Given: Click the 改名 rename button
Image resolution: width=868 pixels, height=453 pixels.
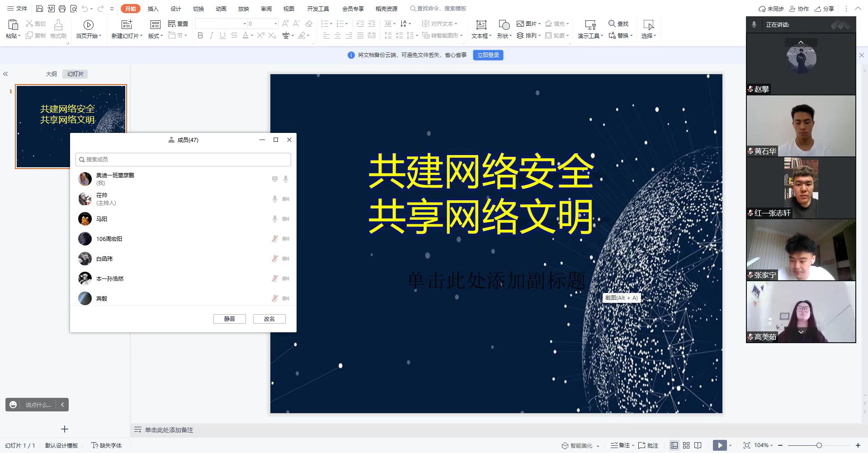Looking at the screenshot, I should point(269,319).
